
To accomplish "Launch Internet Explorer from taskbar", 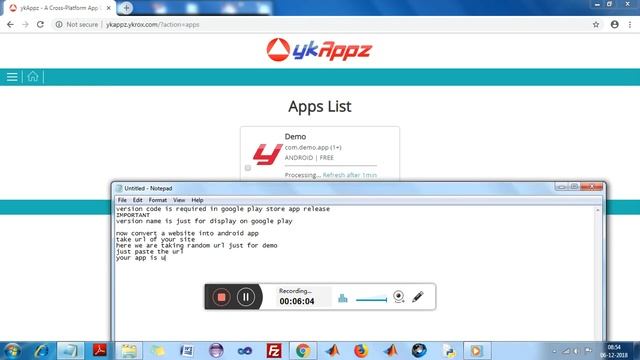I will point(41,351).
